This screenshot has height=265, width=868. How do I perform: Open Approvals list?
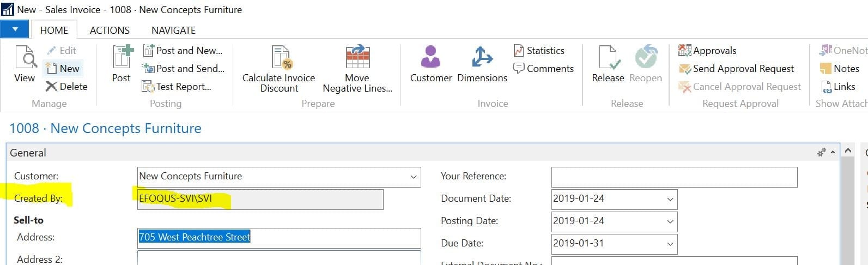(707, 51)
